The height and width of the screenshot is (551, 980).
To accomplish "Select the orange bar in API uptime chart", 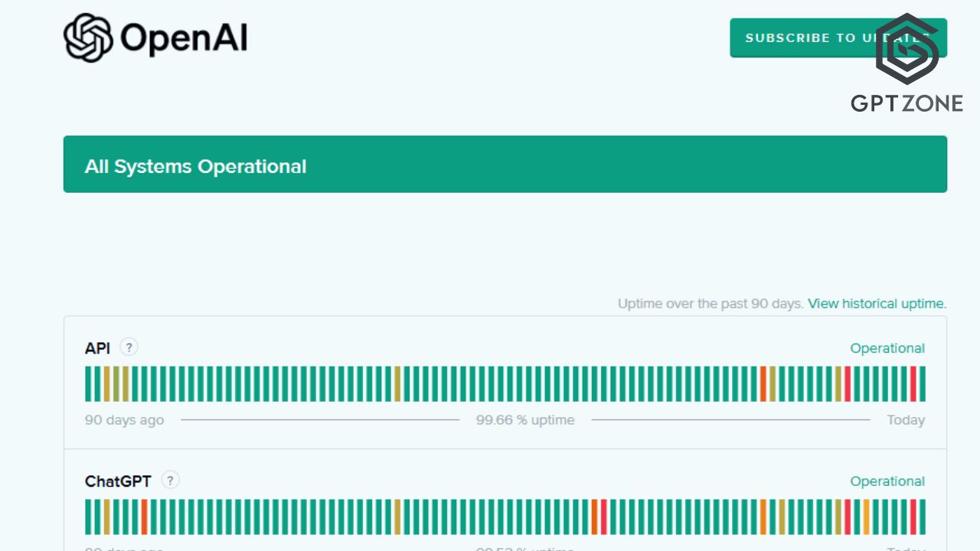I will [x=763, y=384].
